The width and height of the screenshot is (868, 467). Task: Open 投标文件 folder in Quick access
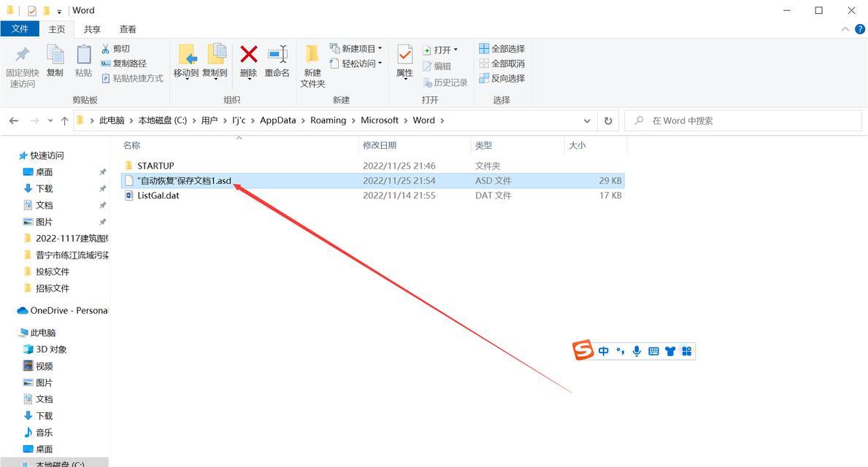[x=47, y=271]
